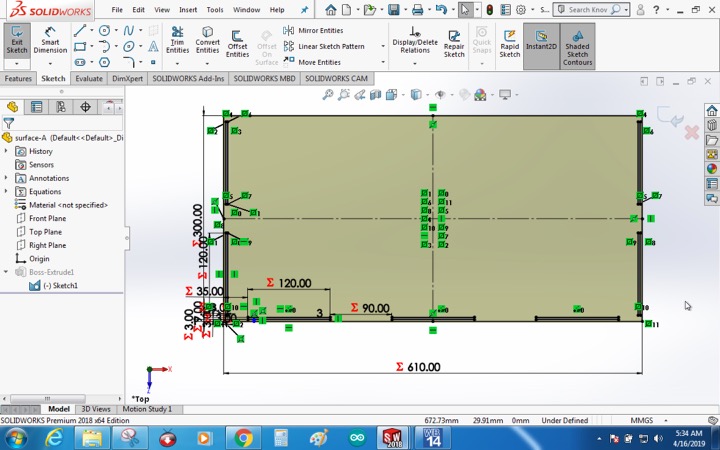Open the DimXpertManager tab

85,107
